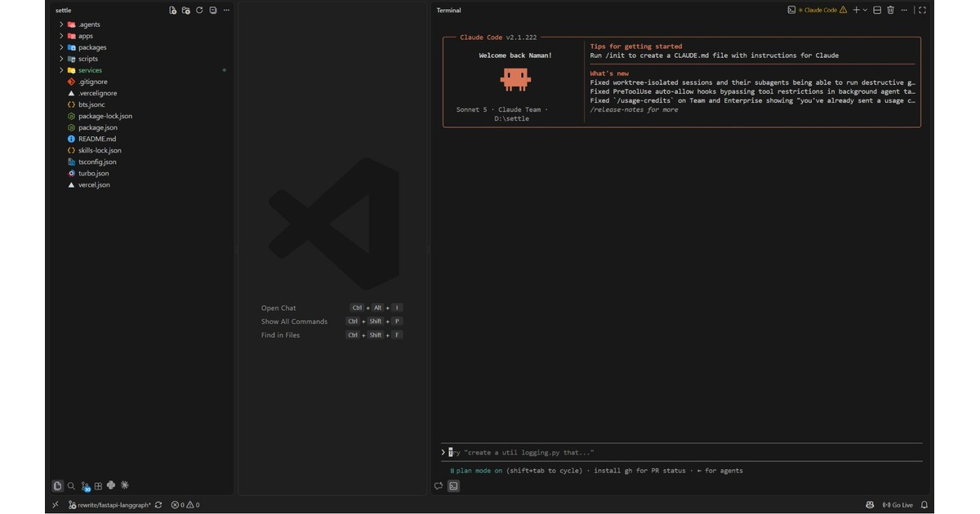Open the Search view icon
The width and height of the screenshot is (980, 514).
tap(71, 485)
